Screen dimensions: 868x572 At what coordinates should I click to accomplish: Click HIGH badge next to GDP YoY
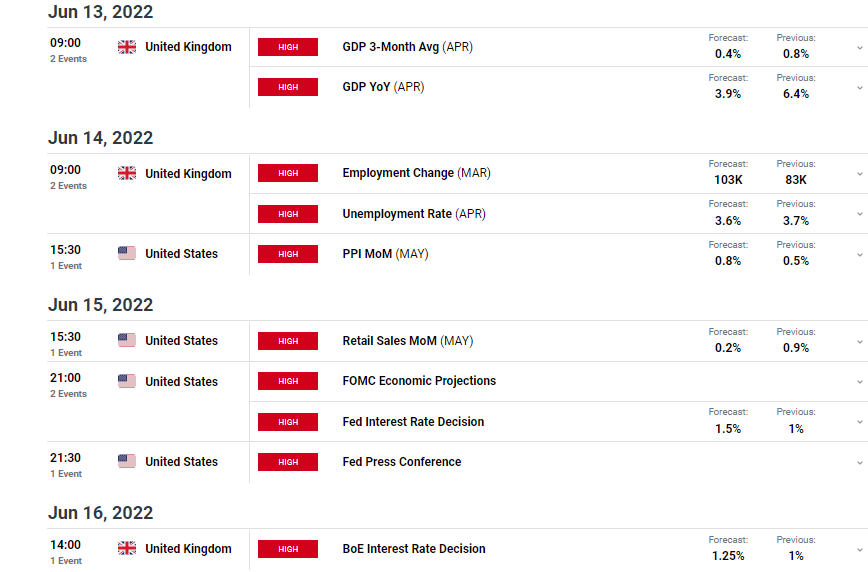coord(288,87)
